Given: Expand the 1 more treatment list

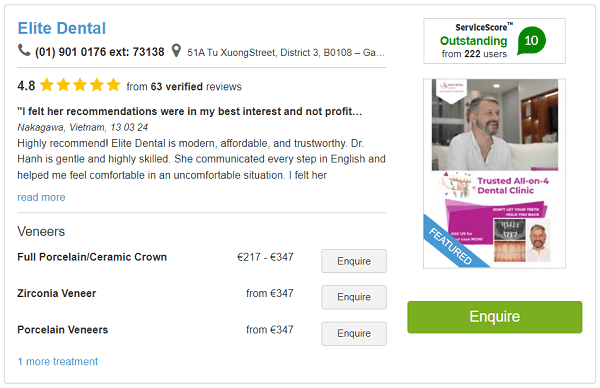Looking at the screenshot, I should click(x=58, y=362).
